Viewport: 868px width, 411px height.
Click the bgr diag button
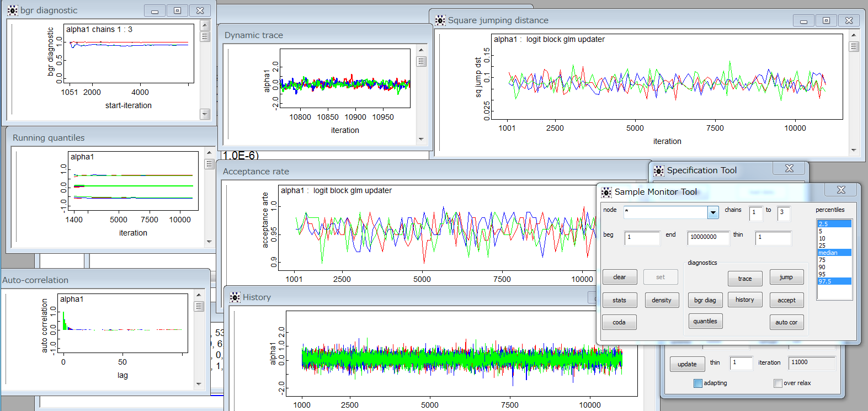(x=705, y=300)
